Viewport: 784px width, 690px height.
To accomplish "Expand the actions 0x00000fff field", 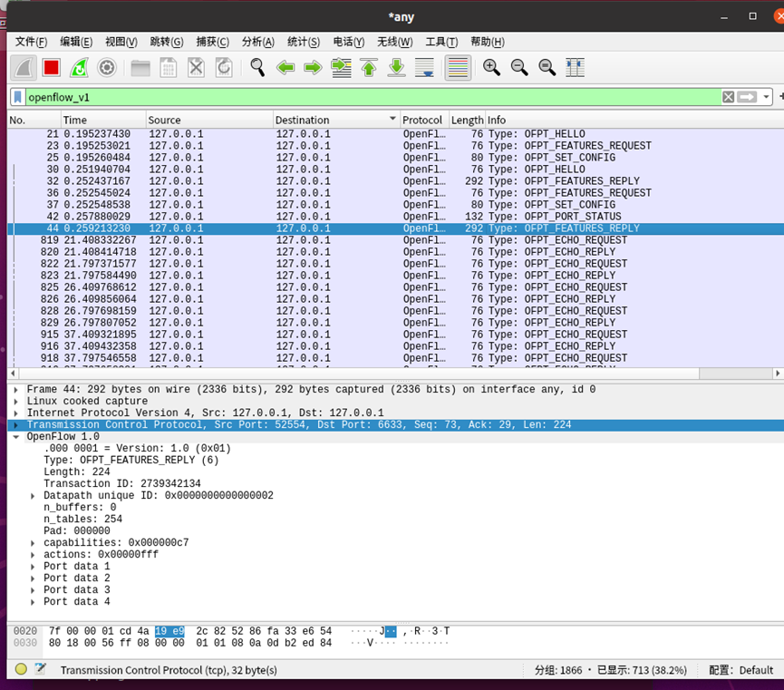I will [x=33, y=554].
